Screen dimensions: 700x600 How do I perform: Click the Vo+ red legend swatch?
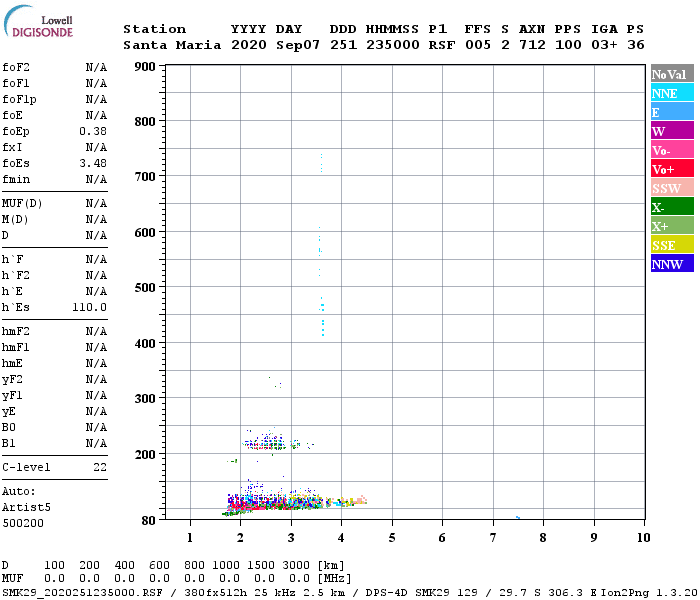point(672,169)
